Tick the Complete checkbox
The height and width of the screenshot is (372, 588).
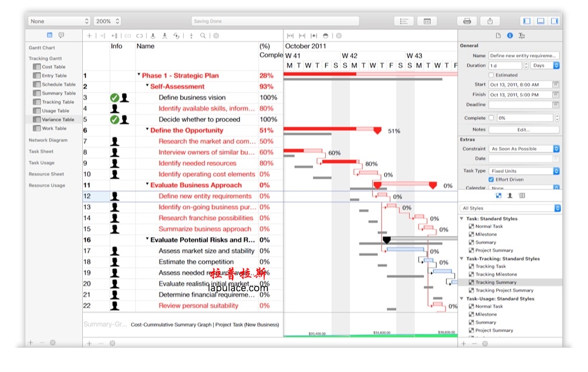coord(491,118)
